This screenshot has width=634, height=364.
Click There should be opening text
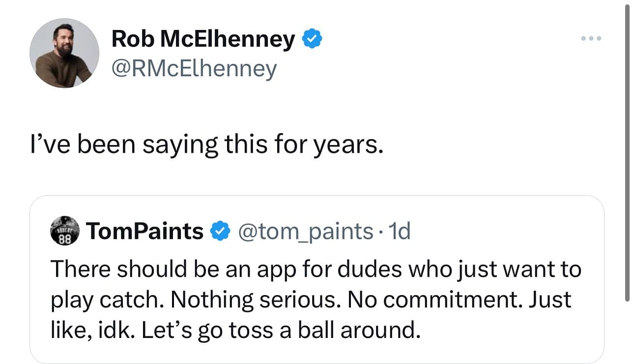[102, 268]
